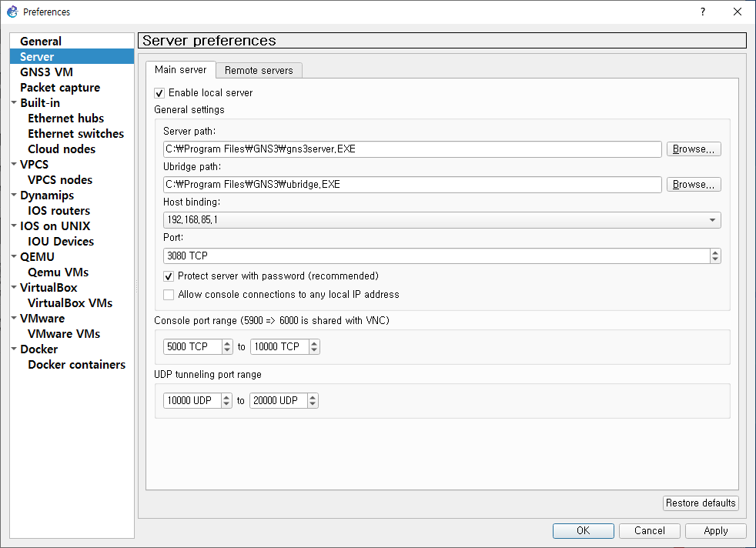Click the Port 3080 TCP field
The width and height of the screenshot is (756, 548).
(x=437, y=256)
